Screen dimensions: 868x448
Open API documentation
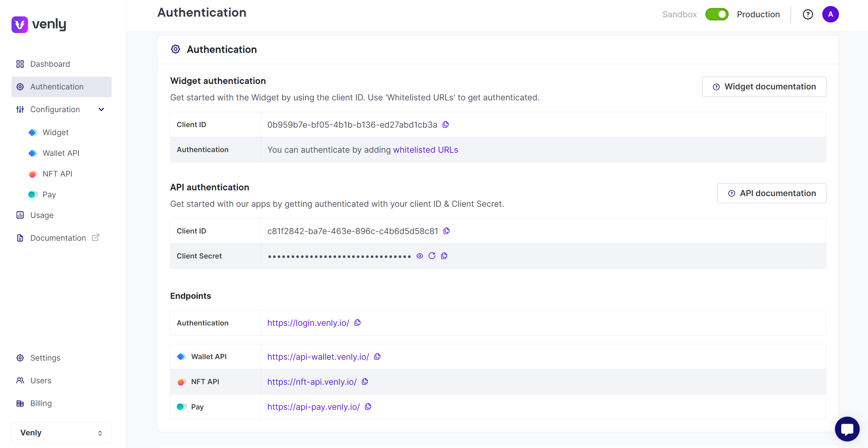pyautogui.click(x=772, y=193)
